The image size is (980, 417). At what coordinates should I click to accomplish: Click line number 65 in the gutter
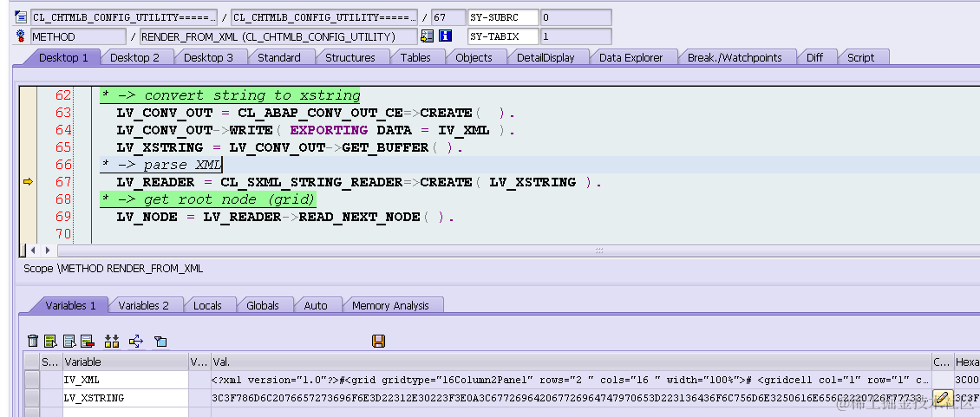point(63,147)
